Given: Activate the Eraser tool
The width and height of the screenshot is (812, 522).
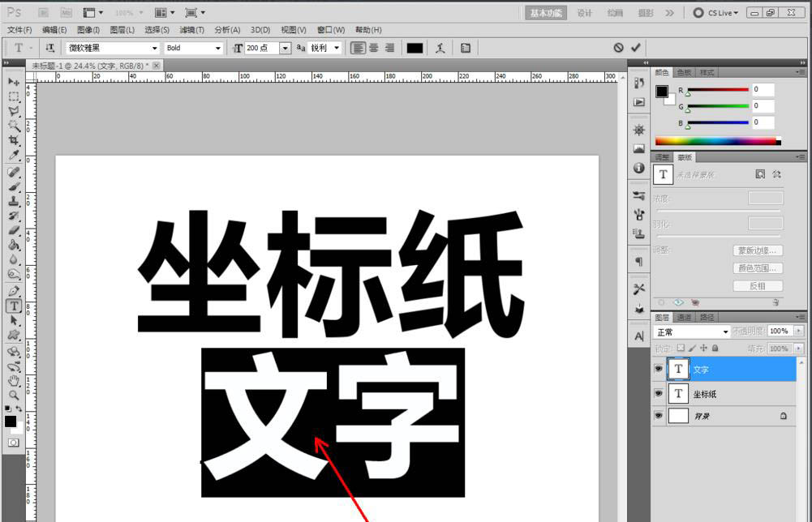Looking at the screenshot, I should pos(13,230).
